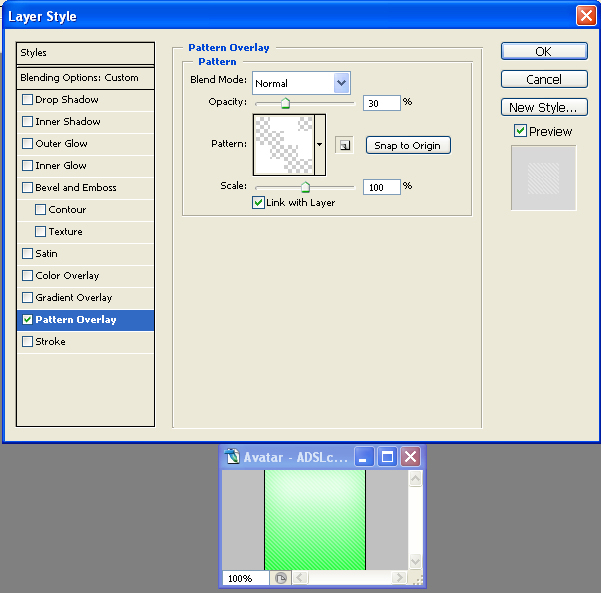Toggle the Preview checkbox
This screenshot has height=593, width=601.
pos(520,131)
